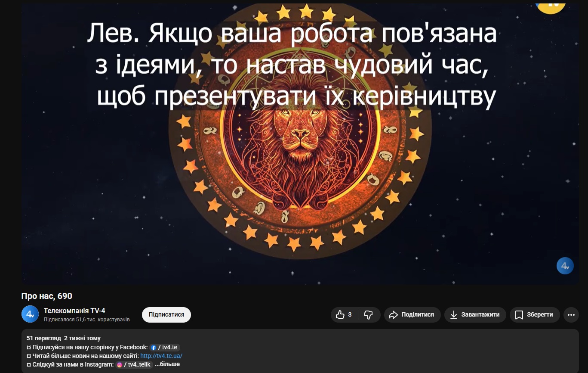Open the Поділитися share dialog
This screenshot has height=373, width=588.
[412, 315]
